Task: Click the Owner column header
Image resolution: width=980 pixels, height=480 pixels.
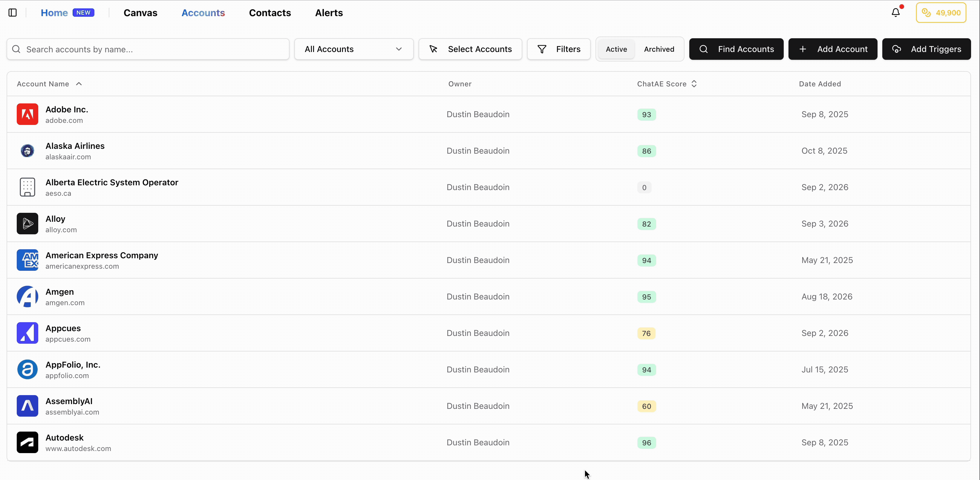Action: click(460, 84)
